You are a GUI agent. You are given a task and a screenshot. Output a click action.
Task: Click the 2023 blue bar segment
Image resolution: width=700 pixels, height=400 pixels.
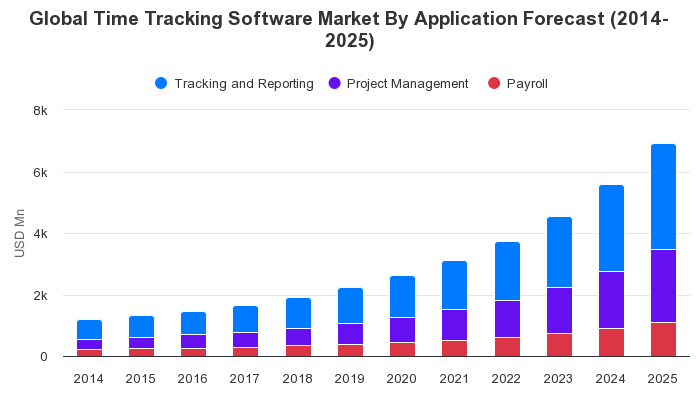[559, 252]
